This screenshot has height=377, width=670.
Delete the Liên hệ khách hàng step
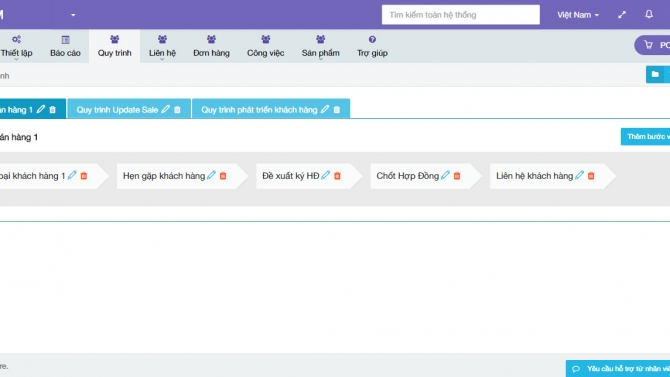click(591, 176)
